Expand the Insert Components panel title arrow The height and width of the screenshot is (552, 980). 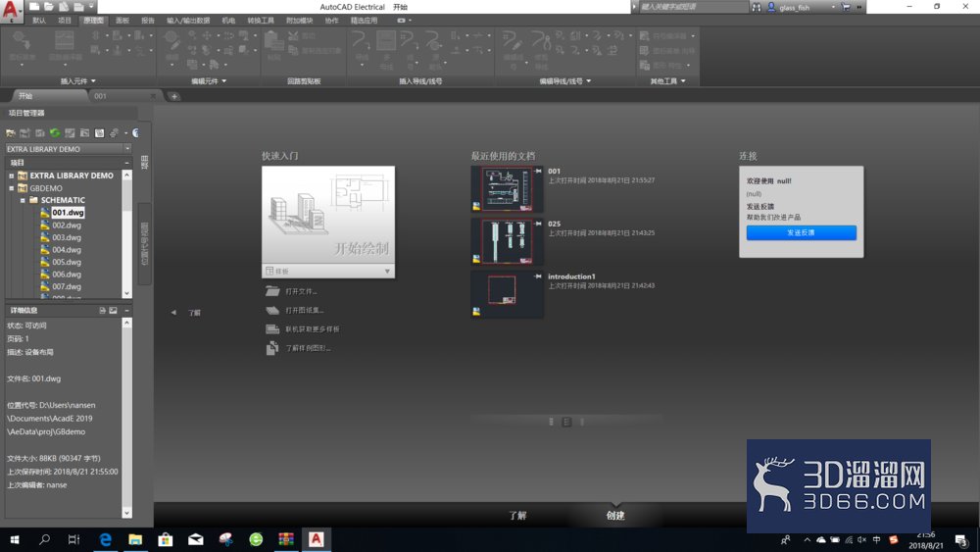(x=93, y=81)
